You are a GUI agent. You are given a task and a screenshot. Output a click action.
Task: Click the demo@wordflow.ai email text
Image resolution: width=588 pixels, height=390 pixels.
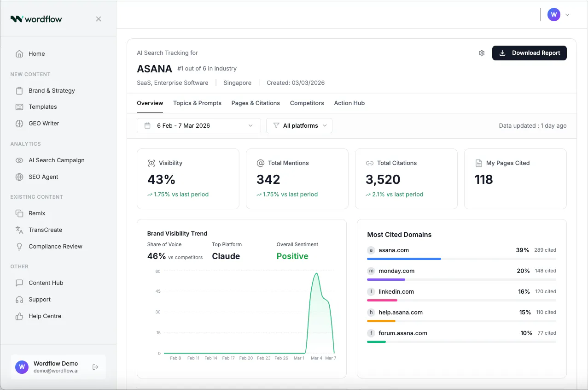pyautogui.click(x=56, y=371)
